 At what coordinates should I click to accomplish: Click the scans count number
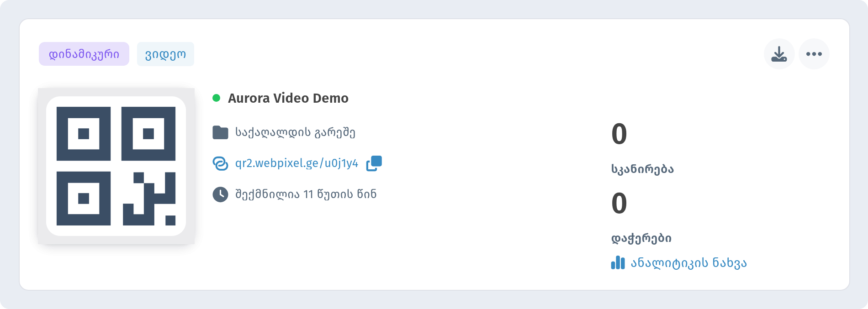point(619,134)
